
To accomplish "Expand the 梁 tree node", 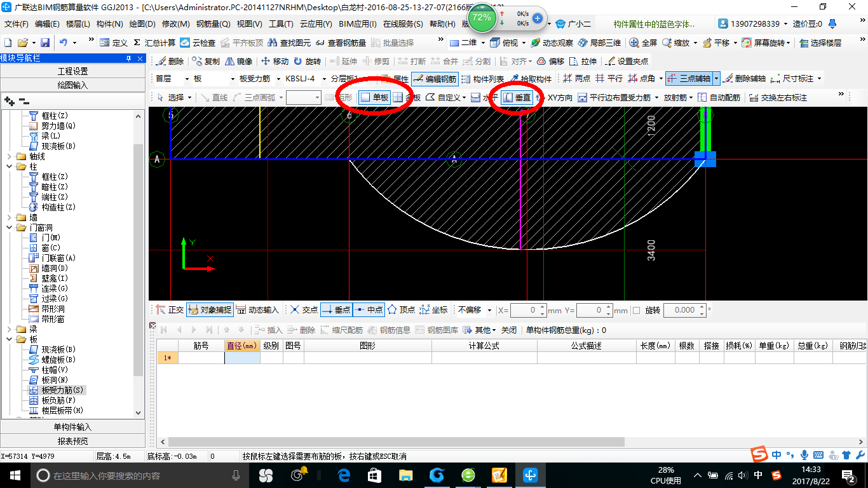I will 8,329.
